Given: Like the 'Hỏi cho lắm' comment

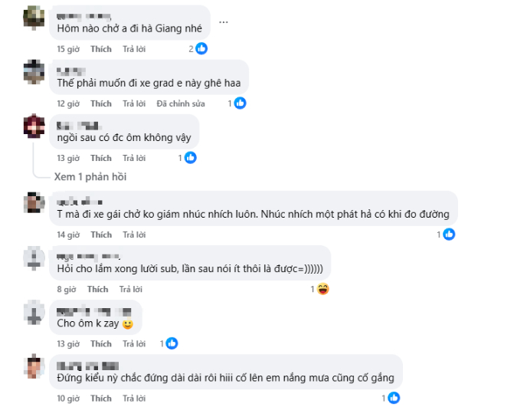Looking at the screenshot, I should coord(97,290).
